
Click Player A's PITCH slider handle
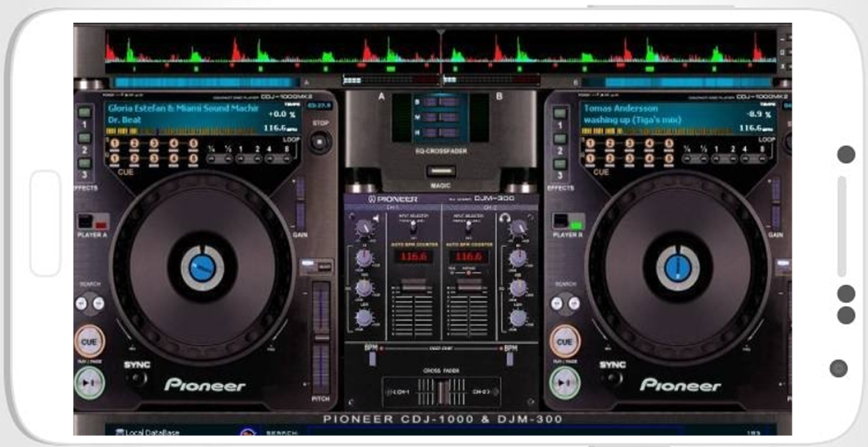point(321,337)
